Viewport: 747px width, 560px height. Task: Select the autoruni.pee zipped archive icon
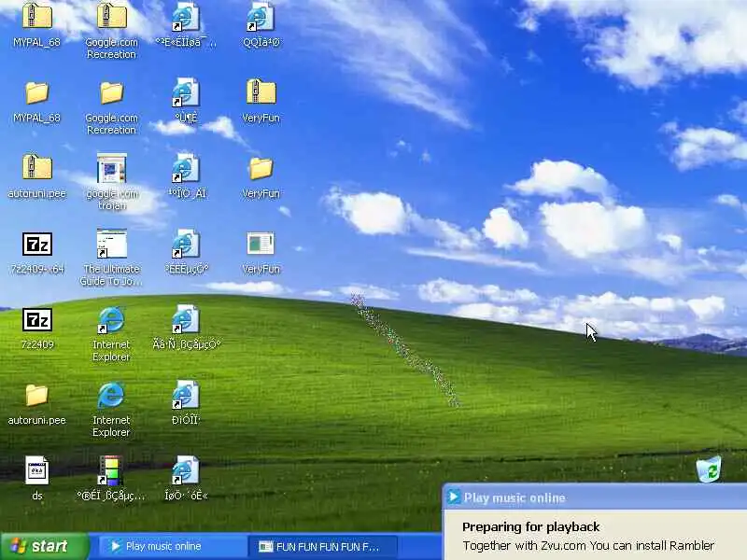click(36, 168)
